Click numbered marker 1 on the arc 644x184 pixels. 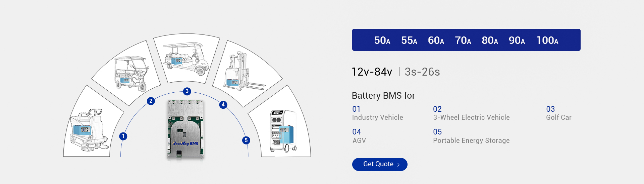pos(123,136)
